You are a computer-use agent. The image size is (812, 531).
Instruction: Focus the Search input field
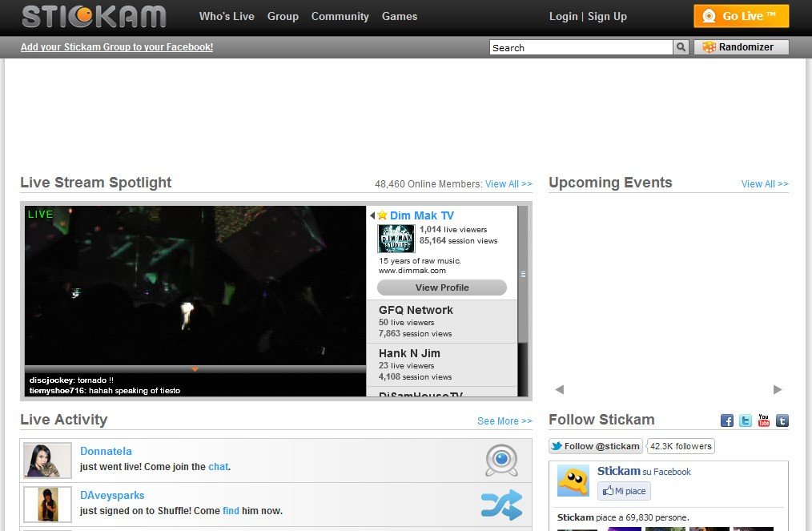click(581, 48)
